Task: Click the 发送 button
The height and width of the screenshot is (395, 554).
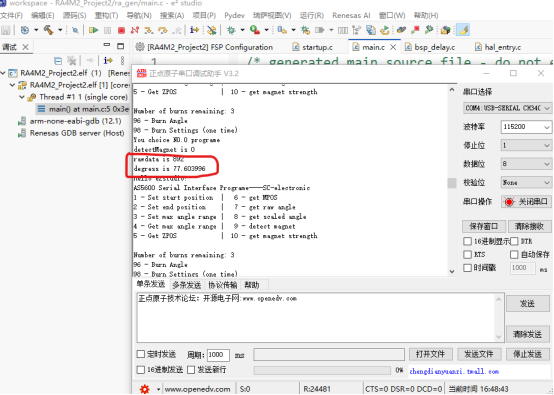Action: pos(527,303)
